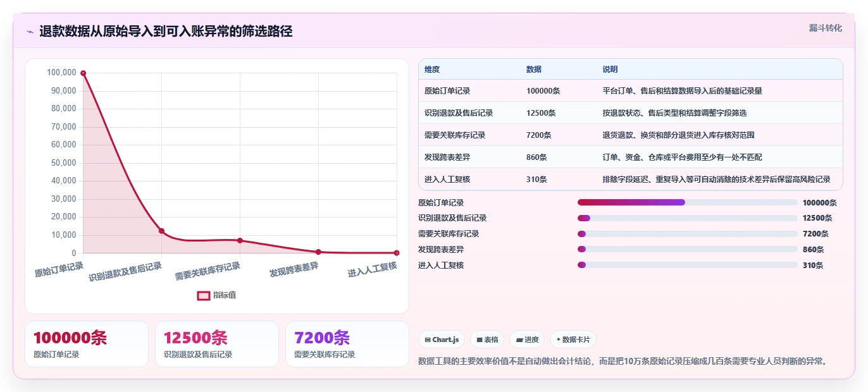Click table cell 需要关联库存记录
The image size is (868, 392).
pos(455,135)
